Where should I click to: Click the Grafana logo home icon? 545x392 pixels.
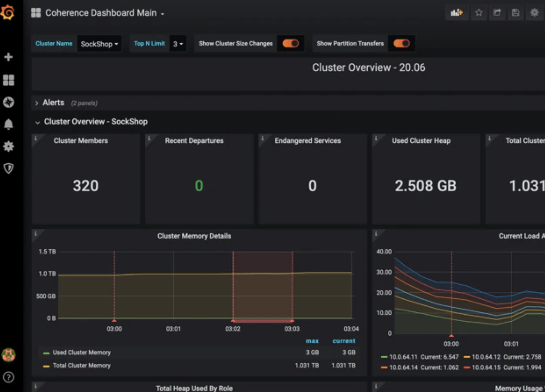pyautogui.click(x=8, y=12)
